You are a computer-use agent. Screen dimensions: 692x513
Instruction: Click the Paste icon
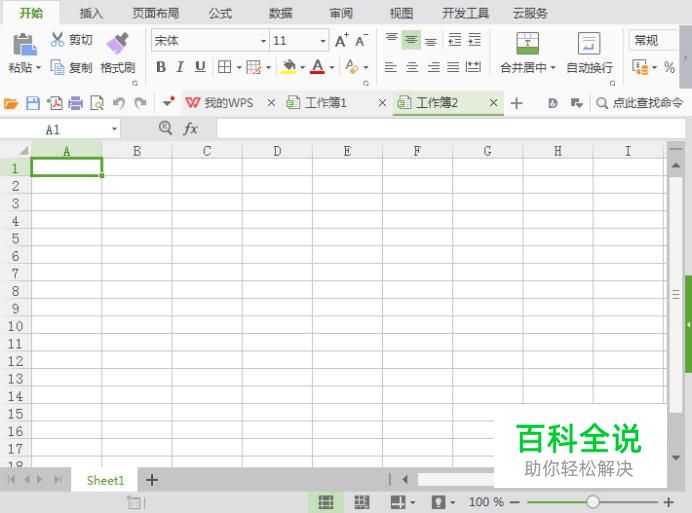click(x=24, y=44)
